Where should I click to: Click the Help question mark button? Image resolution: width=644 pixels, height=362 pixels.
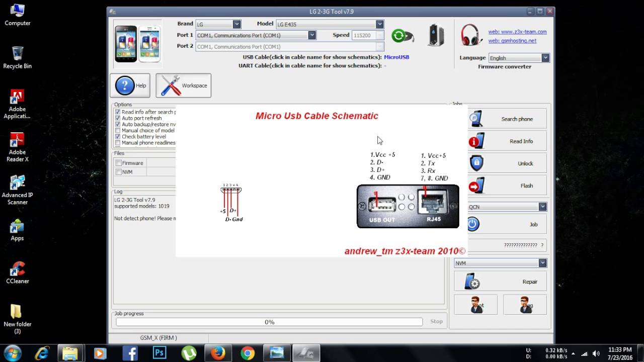click(130, 85)
